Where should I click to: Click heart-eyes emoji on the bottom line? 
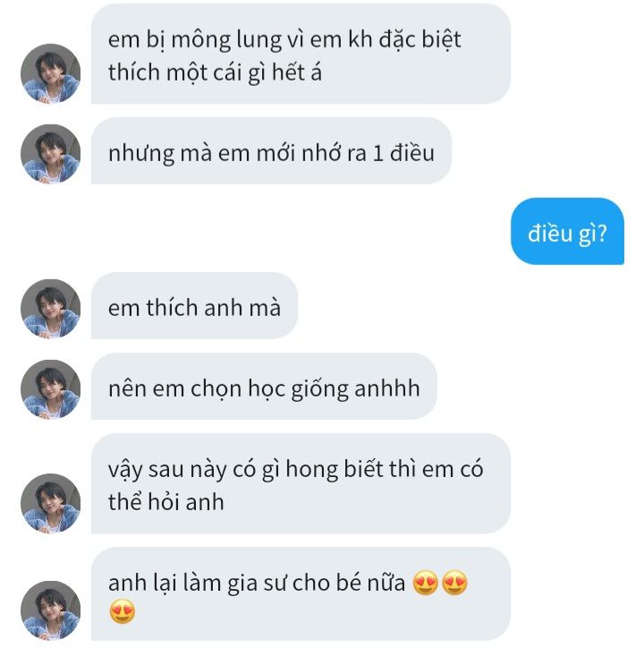123,612
